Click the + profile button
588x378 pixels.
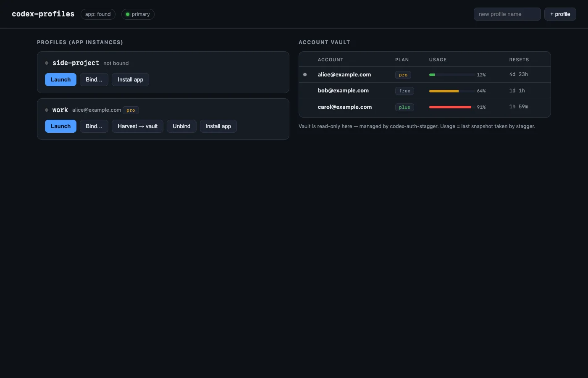(x=560, y=14)
